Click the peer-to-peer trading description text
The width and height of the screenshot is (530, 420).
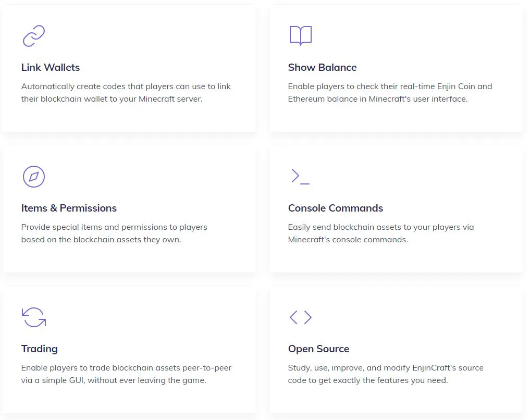(126, 374)
